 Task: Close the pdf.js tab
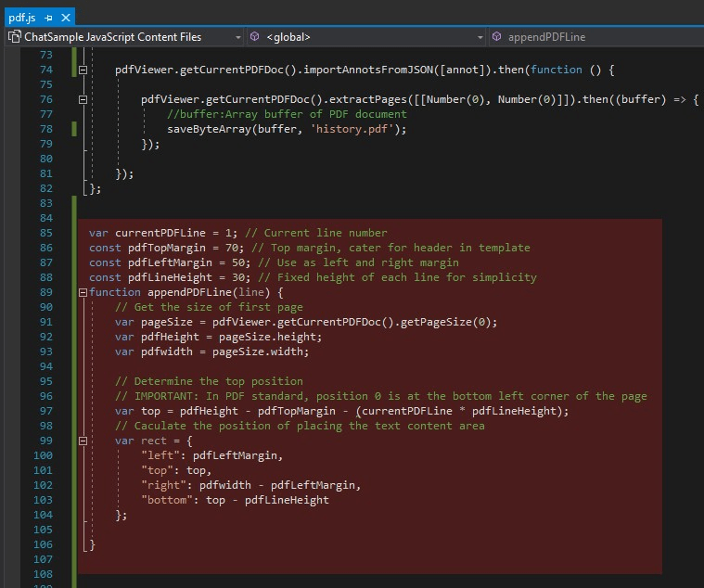pos(66,18)
